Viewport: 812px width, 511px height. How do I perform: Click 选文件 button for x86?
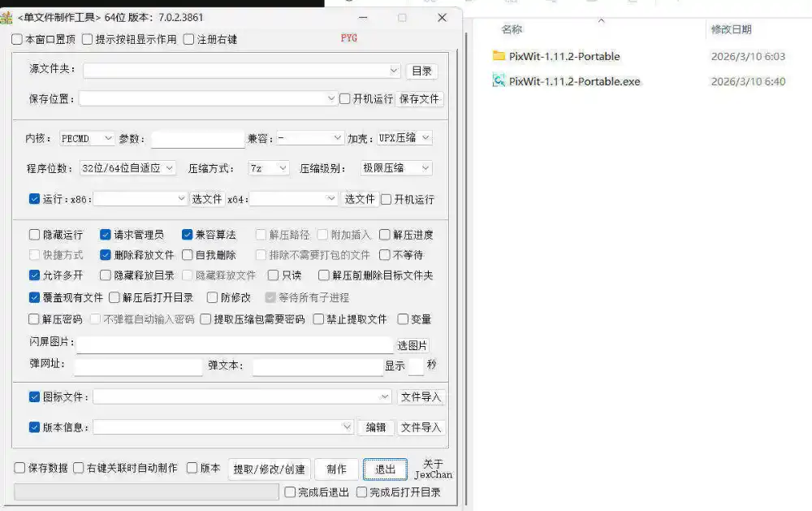click(x=206, y=199)
